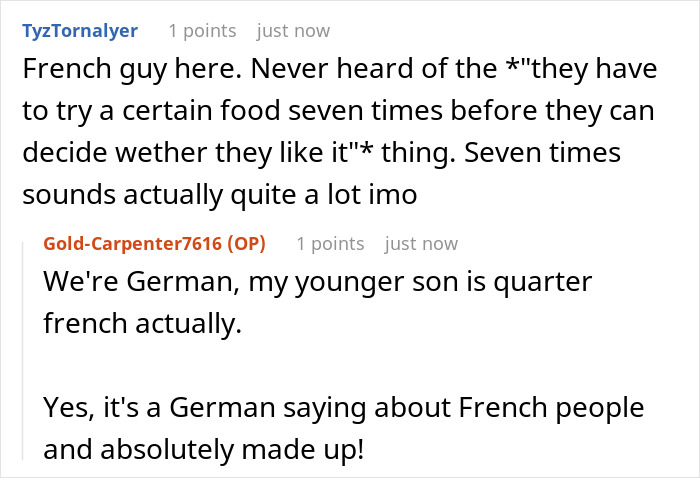Screen dimensions: 700x478
Task: Click the timestamp on the OP's reply
Action: click(421, 244)
